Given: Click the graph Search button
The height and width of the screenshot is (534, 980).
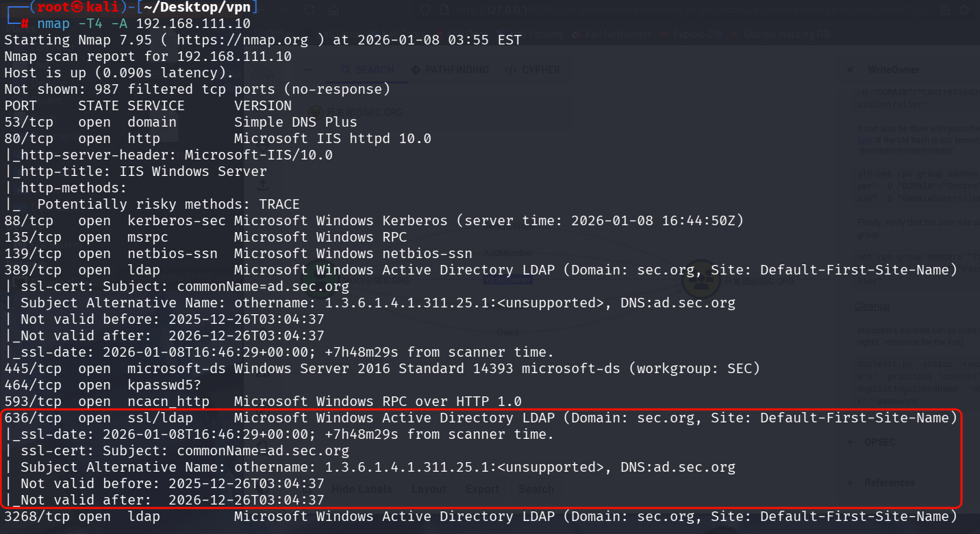Looking at the screenshot, I should coord(536,489).
